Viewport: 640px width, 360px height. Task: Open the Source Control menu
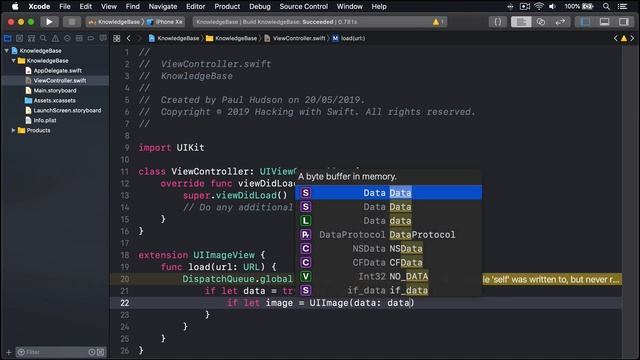[303, 7]
